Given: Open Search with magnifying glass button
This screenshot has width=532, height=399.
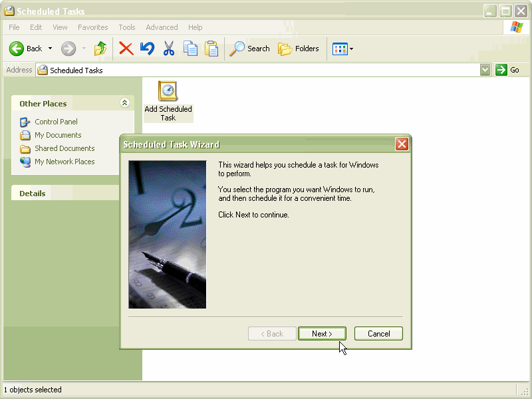Looking at the screenshot, I should 249,49.
